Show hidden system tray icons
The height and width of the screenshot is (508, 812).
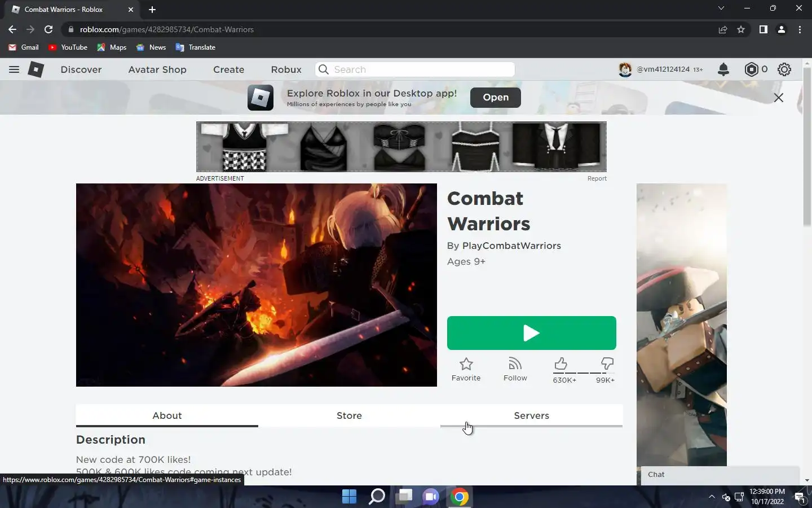(712, 497)
